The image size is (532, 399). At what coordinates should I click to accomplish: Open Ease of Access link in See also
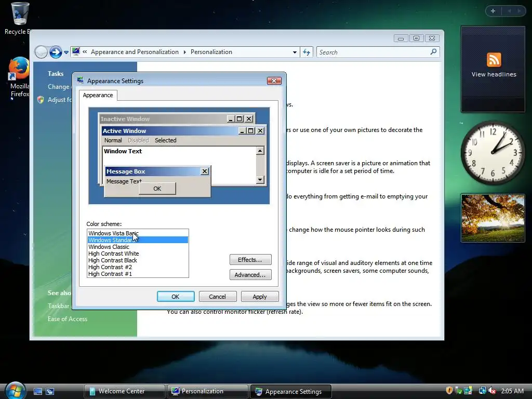click(68, 319)
